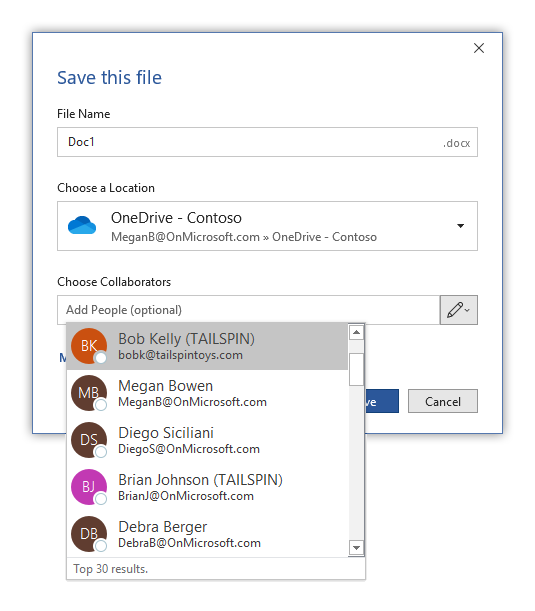Click the Add People (optional) field
This screenshot has width=535, height=611.
click(x=248, y=310)
